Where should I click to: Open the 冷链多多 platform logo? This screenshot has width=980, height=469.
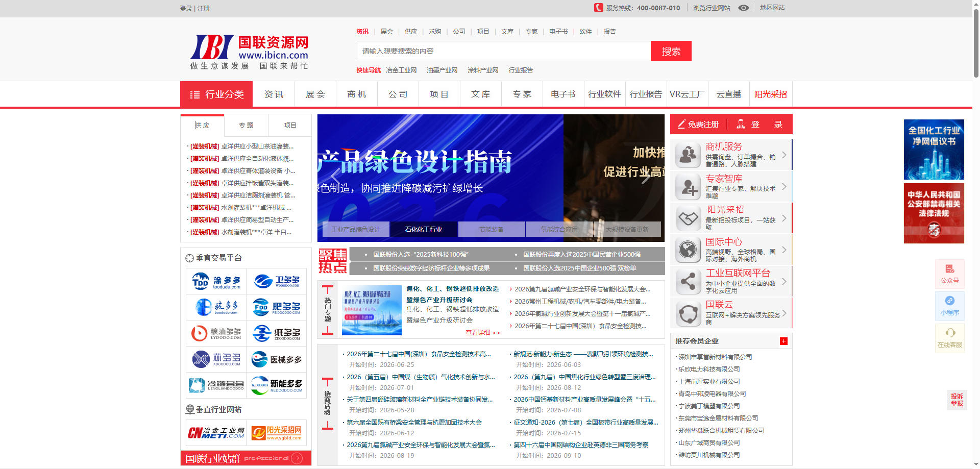216,386
